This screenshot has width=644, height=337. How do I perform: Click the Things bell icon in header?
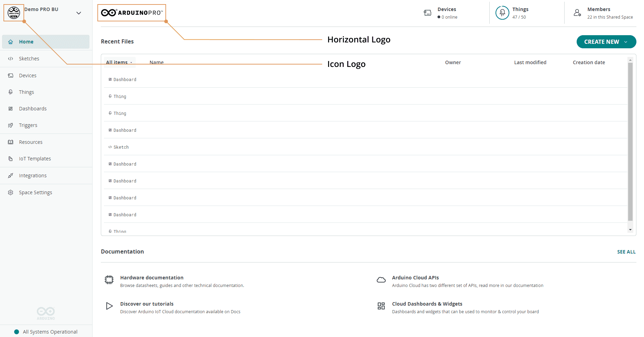502,13
